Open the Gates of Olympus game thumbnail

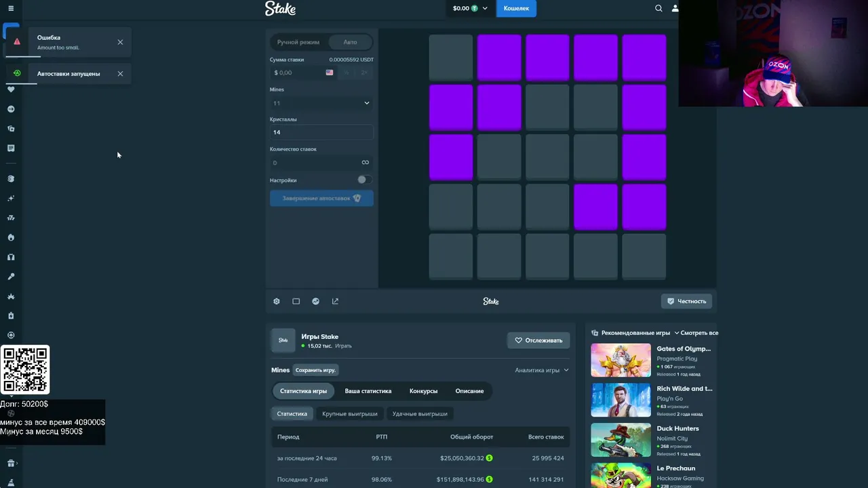[620, 361]
